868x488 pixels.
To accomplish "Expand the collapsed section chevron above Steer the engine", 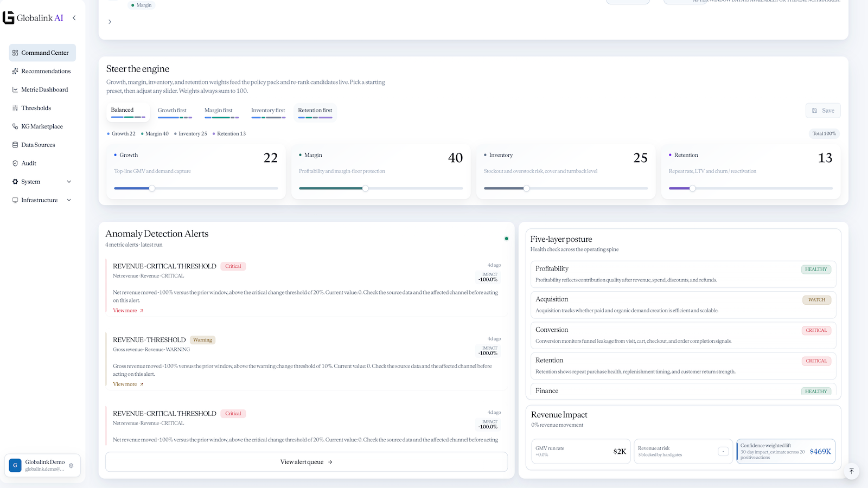I will [110, 22].
